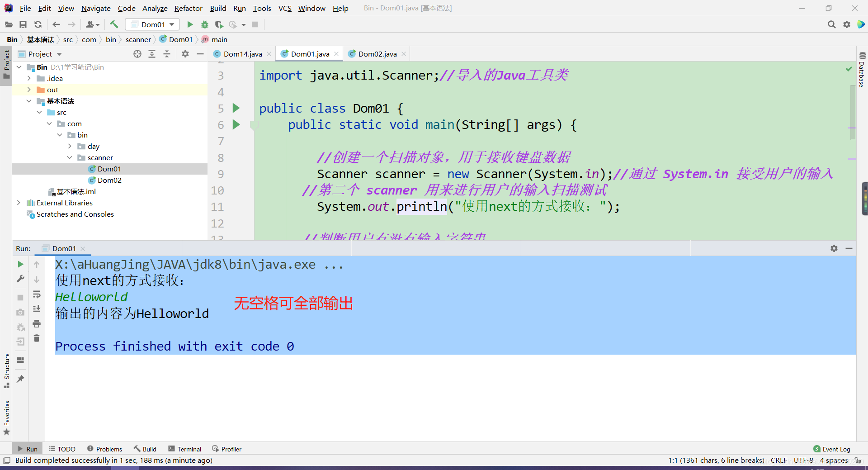Click the locate/select opened file target icon
The image size is (868, 470).
[137, 54]
